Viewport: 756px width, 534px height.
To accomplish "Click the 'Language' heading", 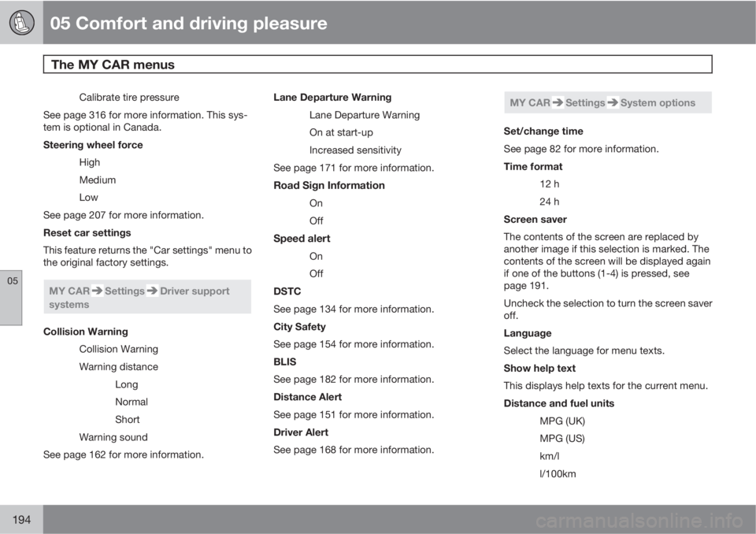I will (x=528, y=333).
